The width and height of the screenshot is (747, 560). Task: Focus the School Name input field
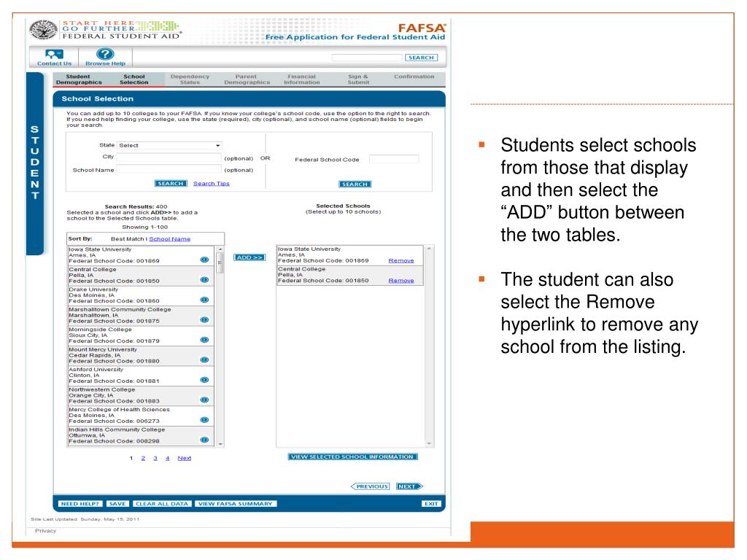pos(169,169)
